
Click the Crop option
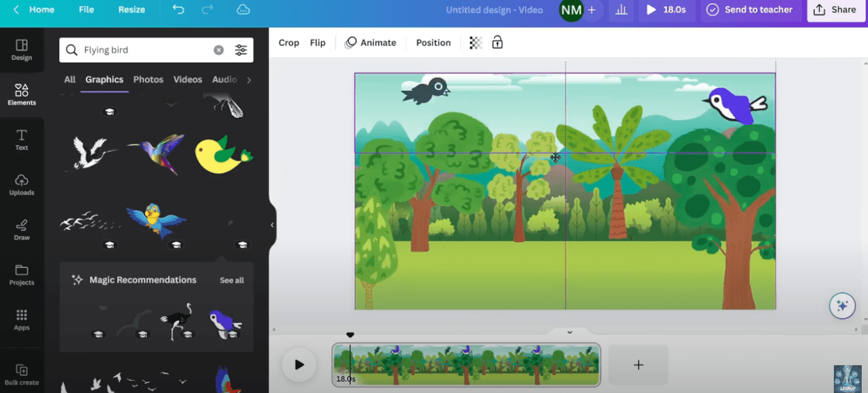tap(289, 43)
